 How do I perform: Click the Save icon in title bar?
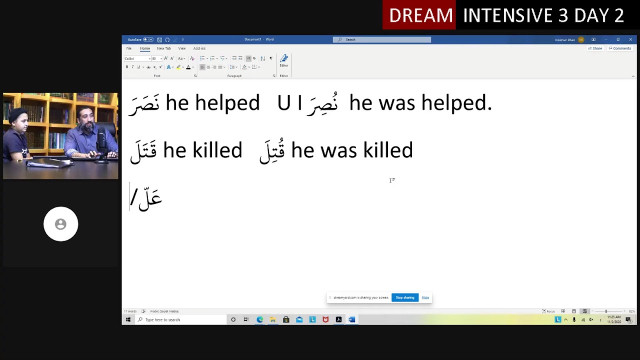click(160, 40)
